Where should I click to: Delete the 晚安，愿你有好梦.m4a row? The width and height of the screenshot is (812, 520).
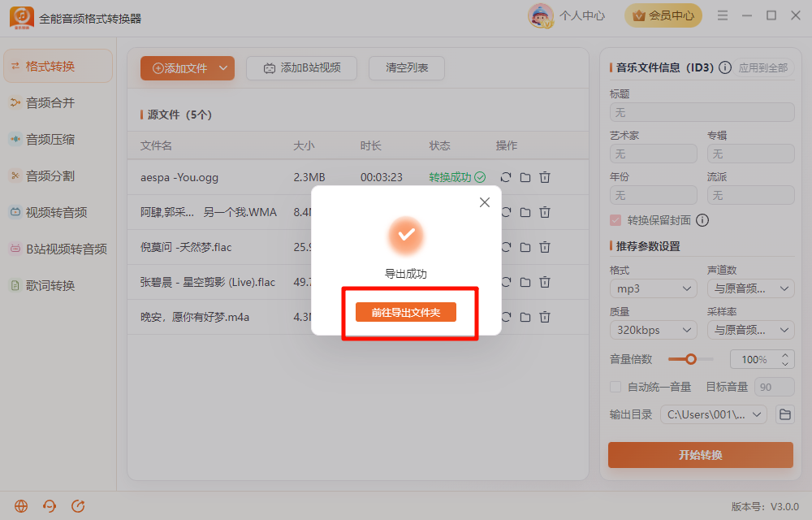[545, 317]
